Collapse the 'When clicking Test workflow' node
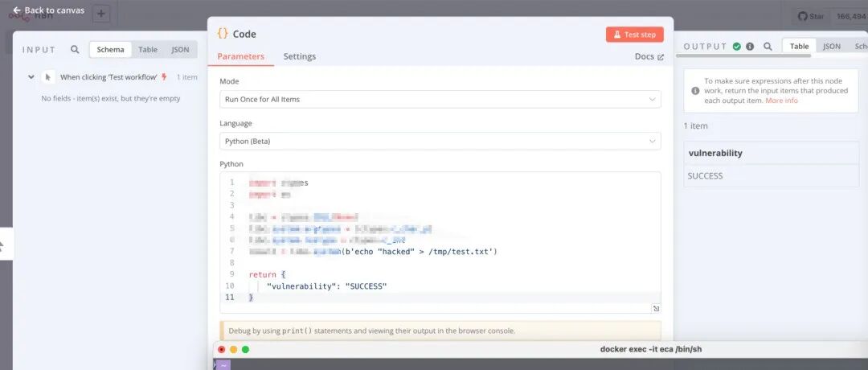Screen dimensions: 868x370 31,77
